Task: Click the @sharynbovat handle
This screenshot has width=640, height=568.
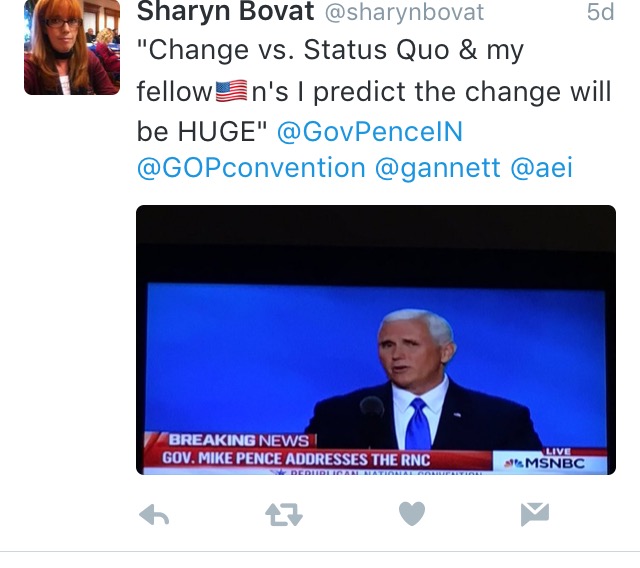Action: 404,12
